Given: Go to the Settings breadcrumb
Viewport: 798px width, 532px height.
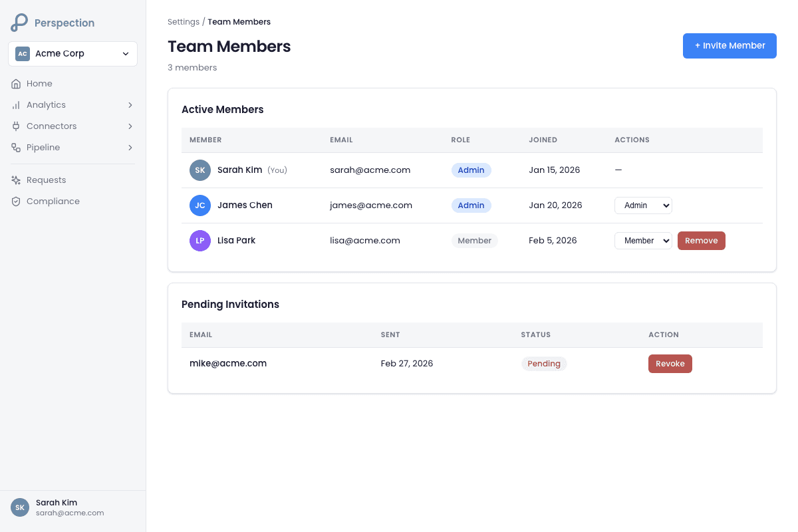Looking at the screenshot, I should tap(184, 22).
